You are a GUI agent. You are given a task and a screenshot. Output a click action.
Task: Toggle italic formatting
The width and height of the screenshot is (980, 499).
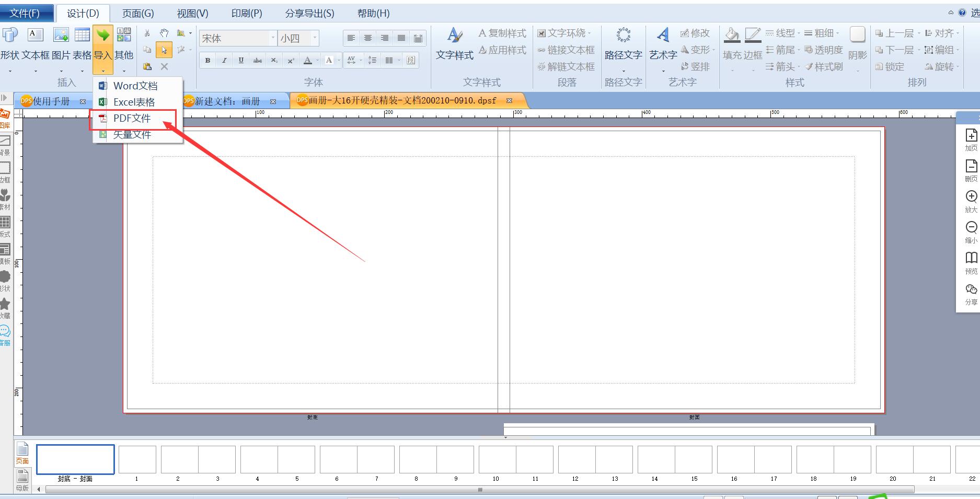coord(224,61)
